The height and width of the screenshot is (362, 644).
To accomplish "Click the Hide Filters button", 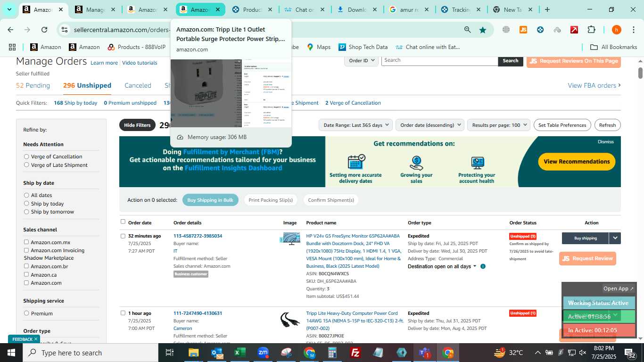I will click(x=137, y=125).
